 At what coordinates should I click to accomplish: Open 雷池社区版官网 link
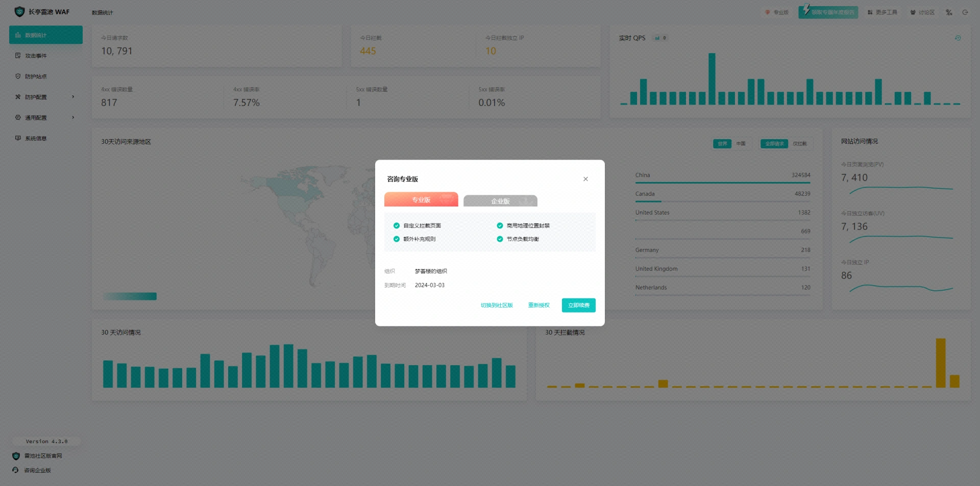[x=43, y=456]
